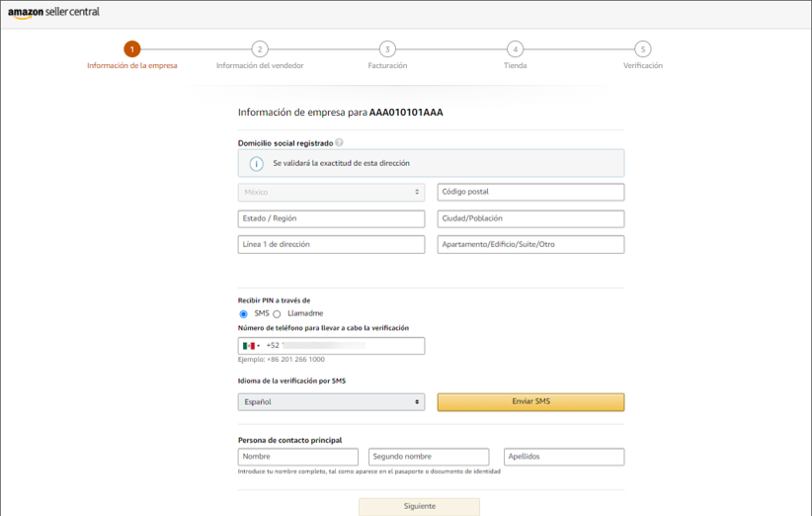Click the 'Persona de contacto principal' heading
812x516 pixels.
[290, 440]
